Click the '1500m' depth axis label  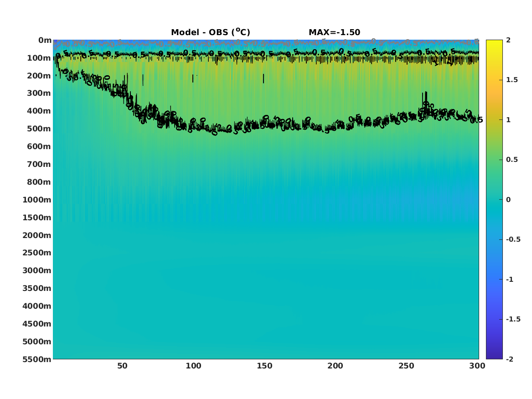37,218
